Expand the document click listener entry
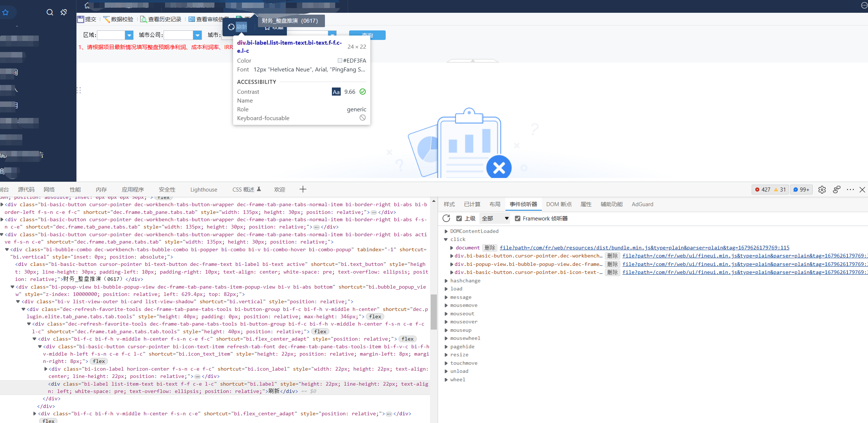868x423 pixels. [452, 248]
